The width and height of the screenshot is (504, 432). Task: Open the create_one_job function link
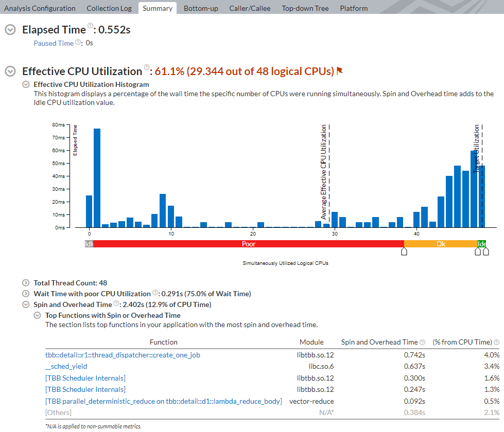123,355
